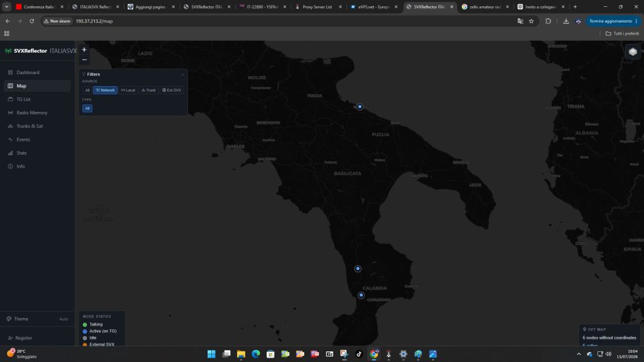Image resolution: width=644 pixels, height=362 pixels.
Task: Reload the page with refresh icon
Action: (31, 21)
